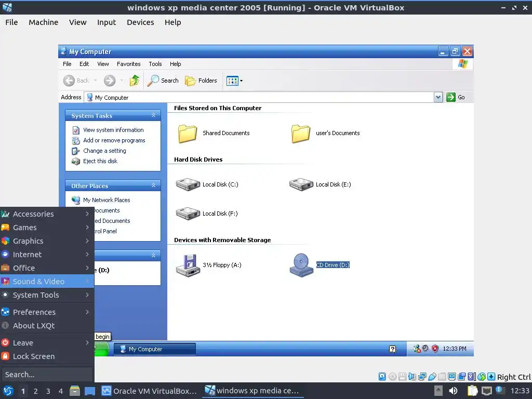The height and width of the screenshot is (399, 532).
Task: Expand the Office submenu
Action: [47, 268]
